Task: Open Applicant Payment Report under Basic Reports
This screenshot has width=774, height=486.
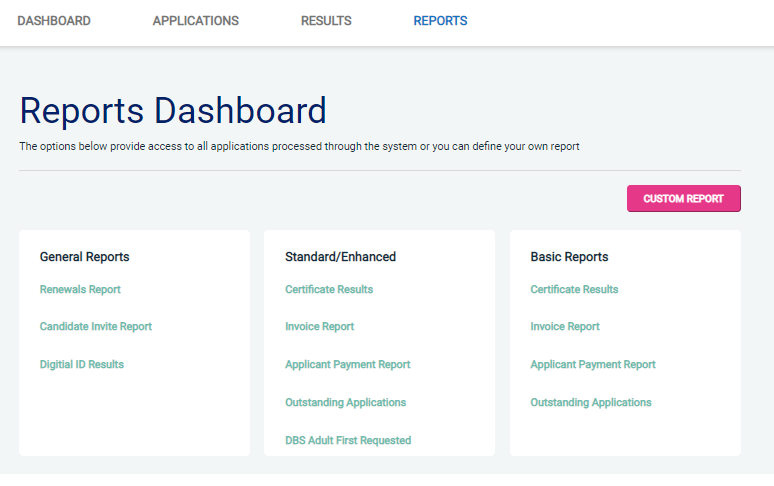Action: (593, 365)
